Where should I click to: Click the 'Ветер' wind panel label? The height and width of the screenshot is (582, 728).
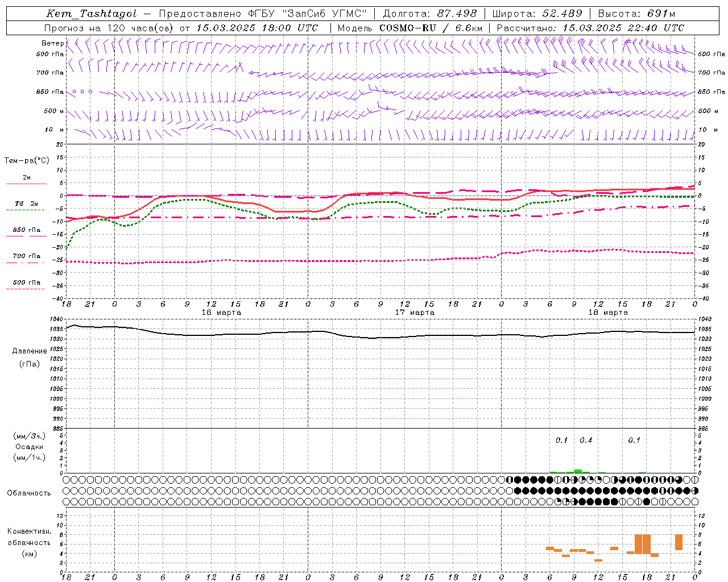pos(52,43)
